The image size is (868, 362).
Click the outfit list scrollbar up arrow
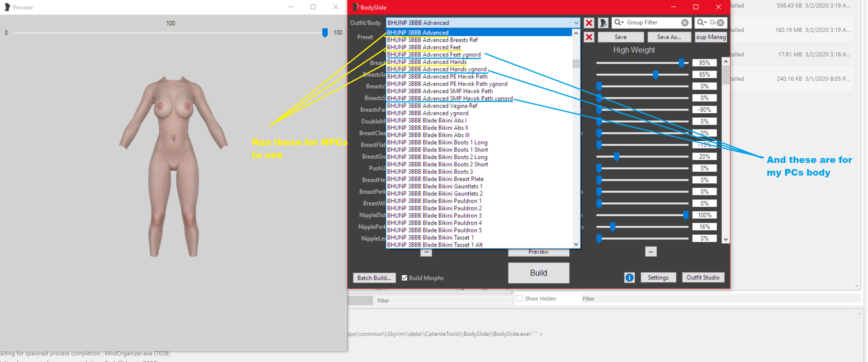point(576,33)
